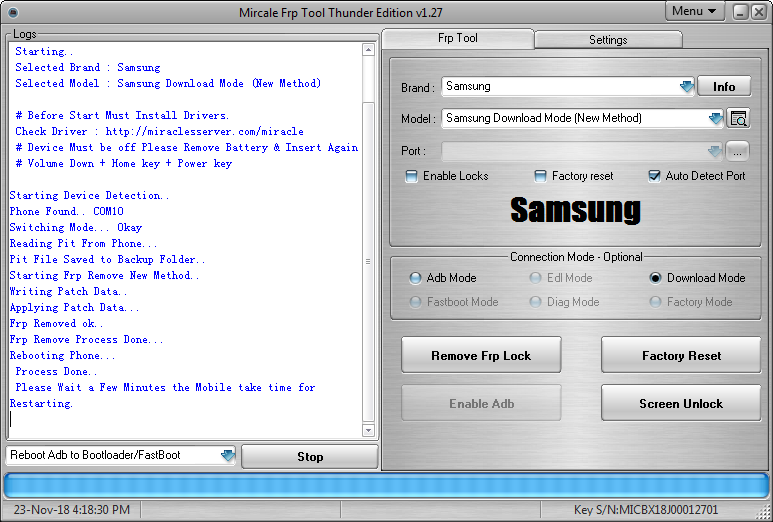The image size is (773, 522).
Task: Click 'Selected Brand : Samsung' log line
Action: [x=88, y=68]
